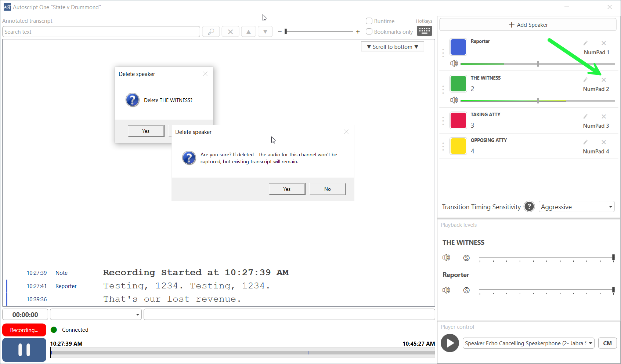Mute THE WITNESS channel speaker icon
Viewport: 621px width, 364px height.
454,100
